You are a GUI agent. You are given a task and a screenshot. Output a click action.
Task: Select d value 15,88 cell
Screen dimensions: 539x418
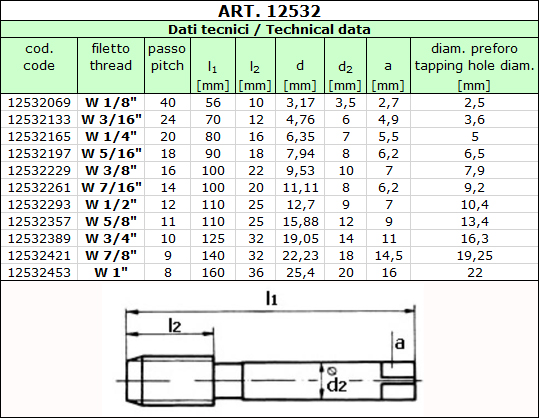click(x=300, y=221)
